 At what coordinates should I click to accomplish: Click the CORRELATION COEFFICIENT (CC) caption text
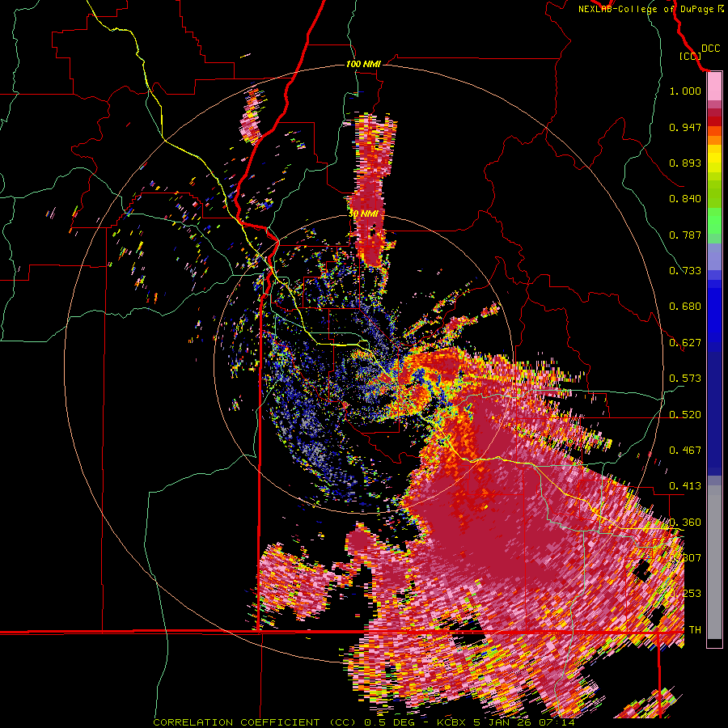[x=255, y=722]
